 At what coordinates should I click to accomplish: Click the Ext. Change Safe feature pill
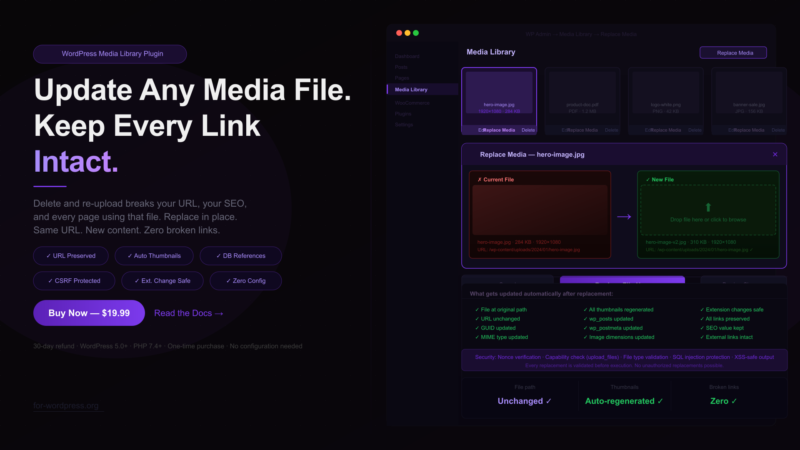click(x=162, y=281)
